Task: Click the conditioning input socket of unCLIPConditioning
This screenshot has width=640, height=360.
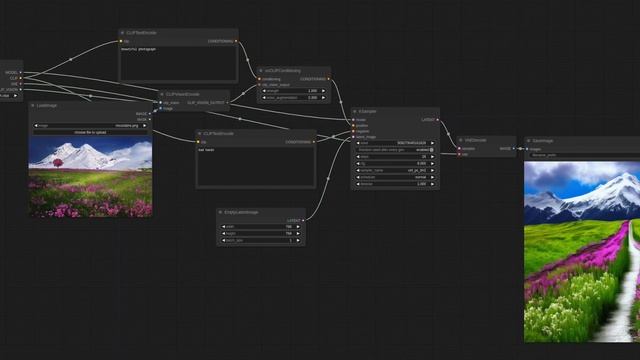Action: point(259,79)
